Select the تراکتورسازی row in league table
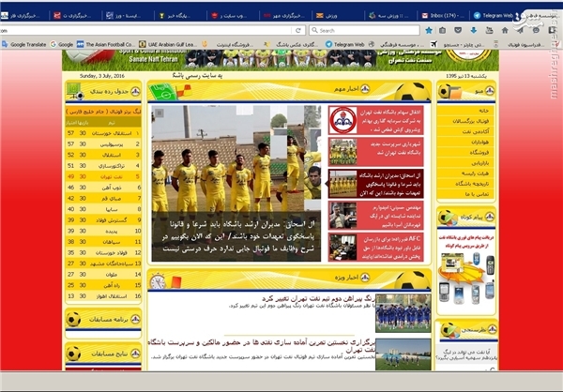563x392 pixels. click(103, 166)
